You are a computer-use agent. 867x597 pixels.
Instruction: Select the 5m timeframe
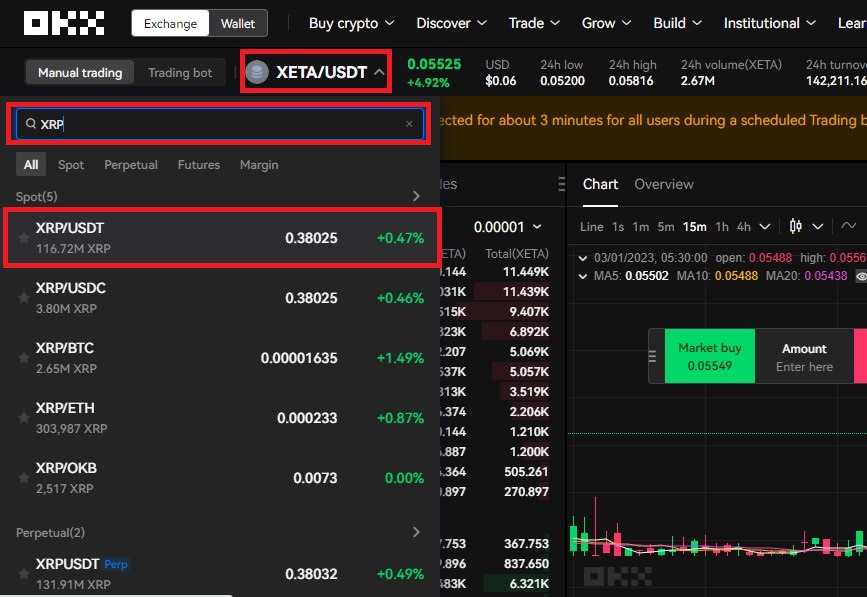(x=666, y=227)
